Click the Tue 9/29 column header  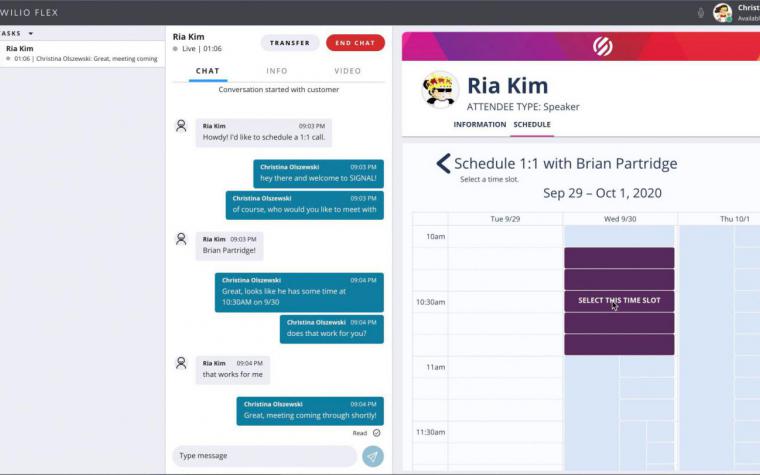click(505, 219)
